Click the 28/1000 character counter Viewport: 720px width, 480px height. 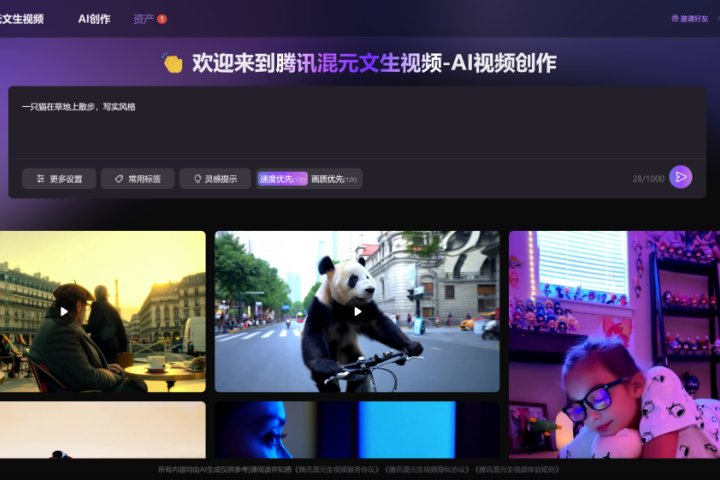(x=648, y=179)
